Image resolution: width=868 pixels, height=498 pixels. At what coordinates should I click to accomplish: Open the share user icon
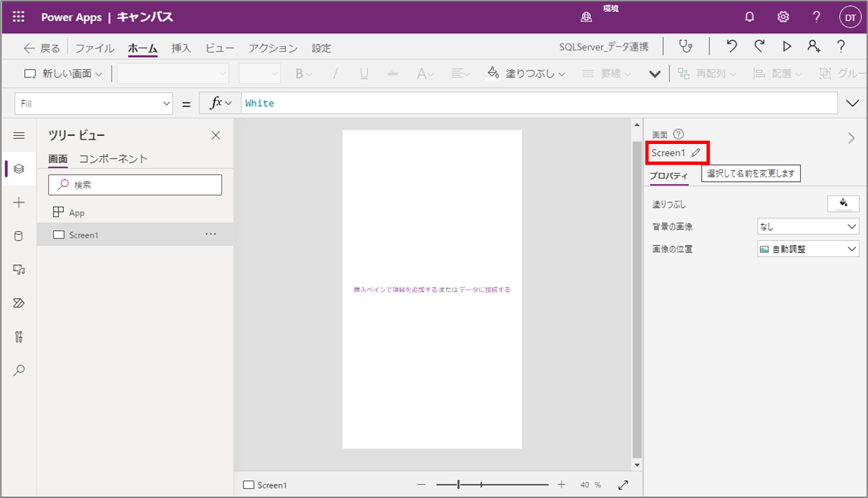(814, 46)
